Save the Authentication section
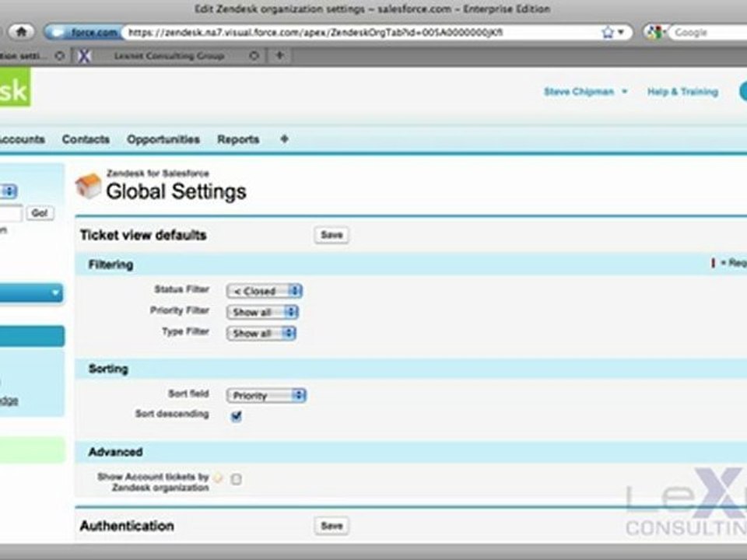 coord(331,526)
